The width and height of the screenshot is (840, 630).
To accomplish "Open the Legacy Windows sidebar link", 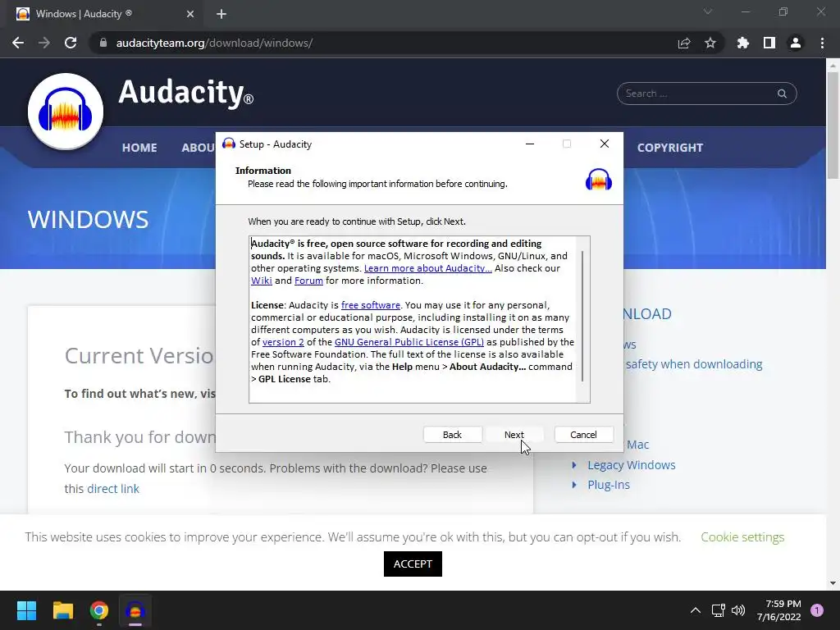I will point(632,465).
